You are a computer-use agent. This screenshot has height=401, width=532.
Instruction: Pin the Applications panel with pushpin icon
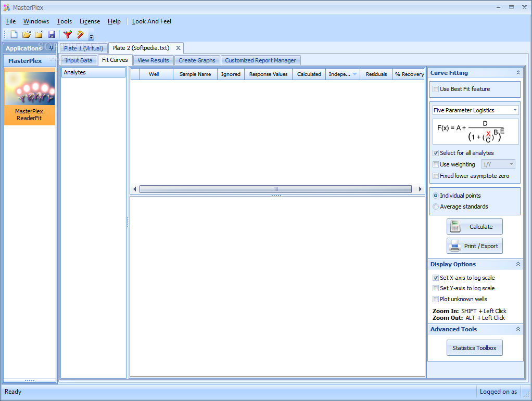tap(51, 48)
